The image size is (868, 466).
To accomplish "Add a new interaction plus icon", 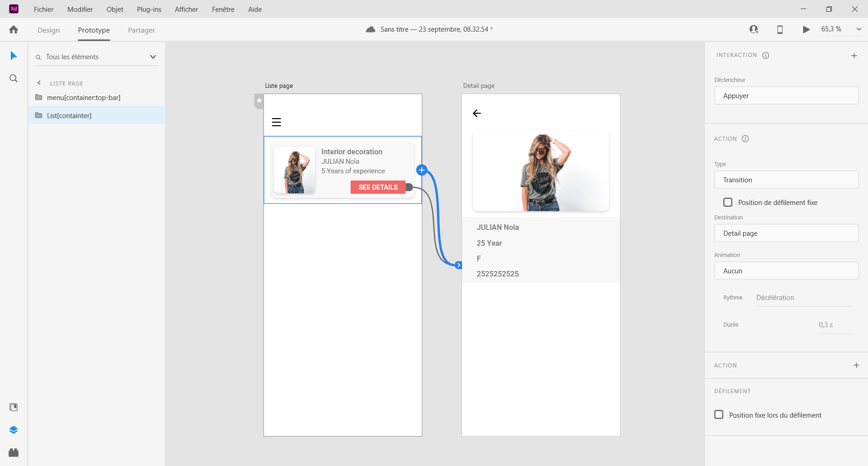I will pyautogui.click(x=854, y=56).
